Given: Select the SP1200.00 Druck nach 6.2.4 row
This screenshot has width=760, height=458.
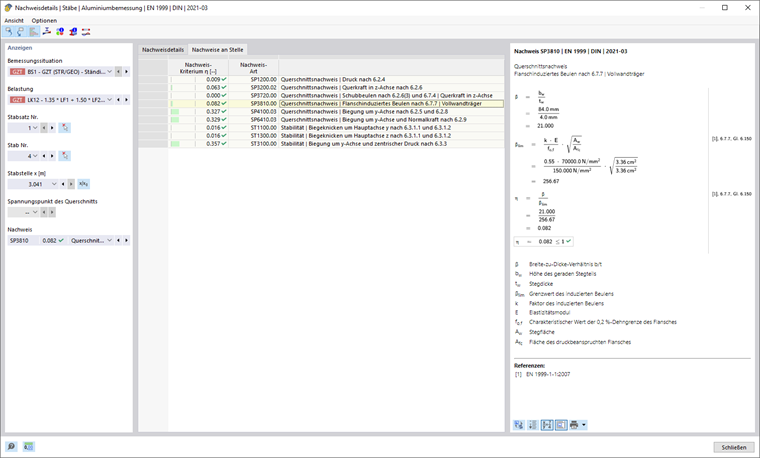Looking at the screenshot, I should [321, 79].
